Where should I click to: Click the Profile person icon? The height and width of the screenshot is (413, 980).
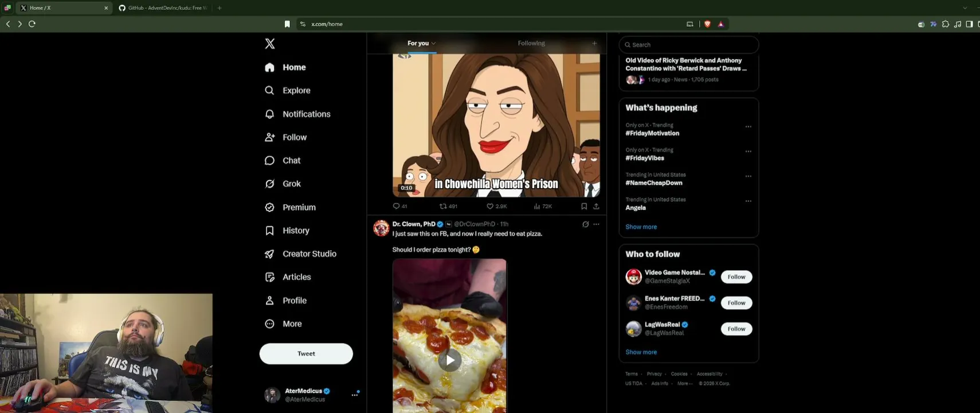(x=269, y=301)
